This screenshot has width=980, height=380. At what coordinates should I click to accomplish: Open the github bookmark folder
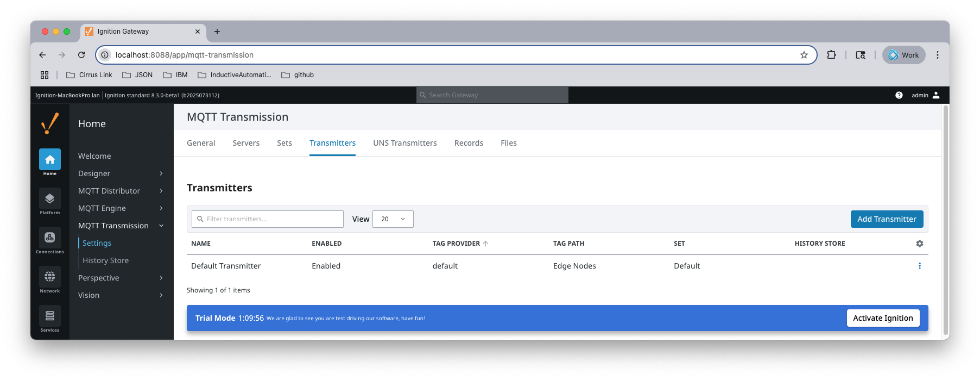[x=298, y=75]
